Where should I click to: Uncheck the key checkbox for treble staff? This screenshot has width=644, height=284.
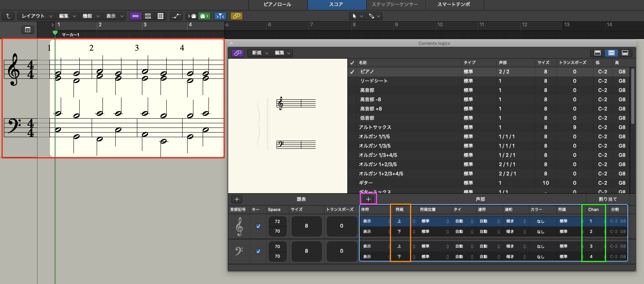coord(258,226)
